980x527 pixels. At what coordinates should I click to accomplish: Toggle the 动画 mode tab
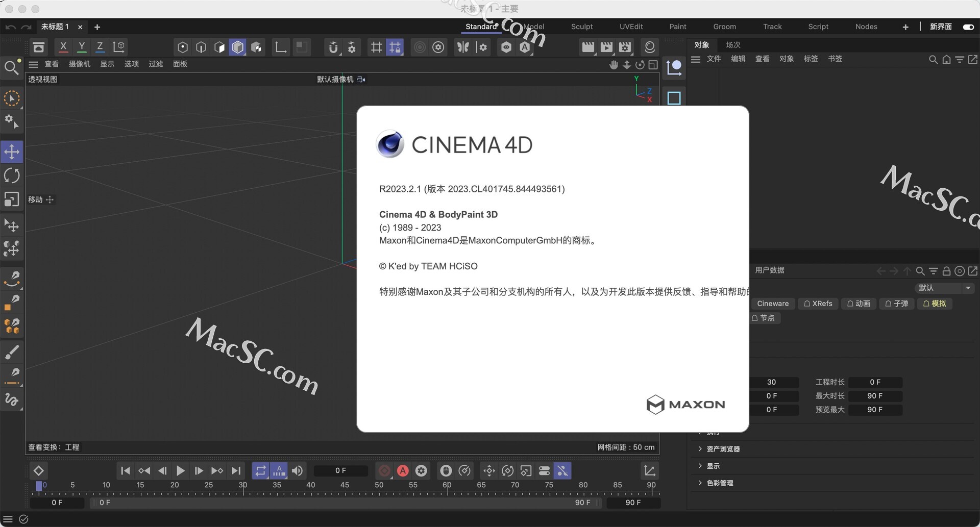(859, 304)
